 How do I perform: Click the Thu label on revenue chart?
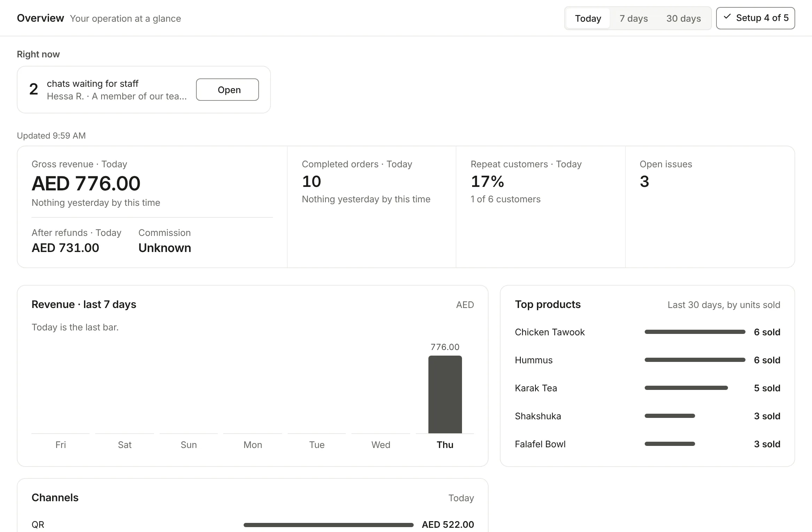coord(445,445)
